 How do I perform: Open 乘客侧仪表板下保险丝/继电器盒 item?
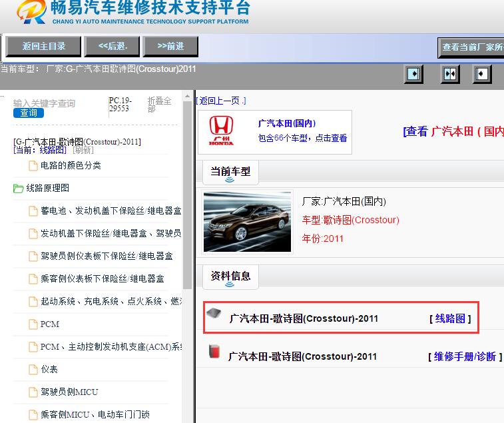103,278
